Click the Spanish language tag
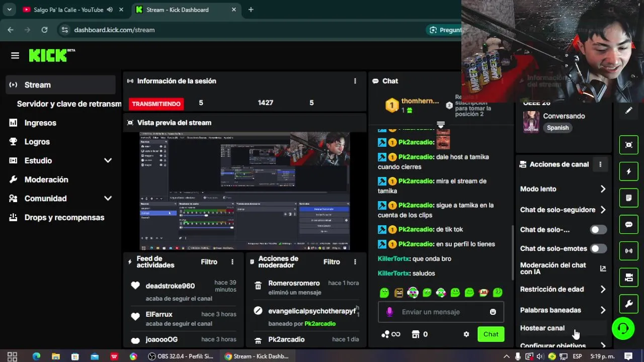 [x=557, y=128]
